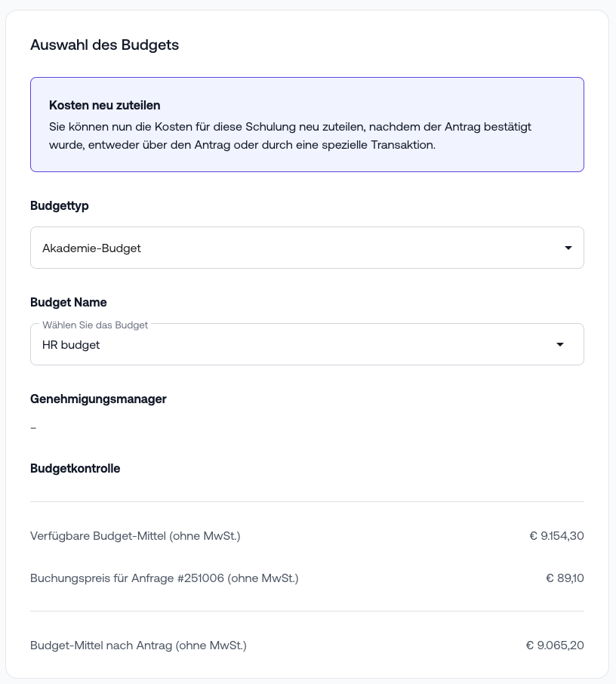Select the € 9.154,30 available budget amount

pos(556,536)
